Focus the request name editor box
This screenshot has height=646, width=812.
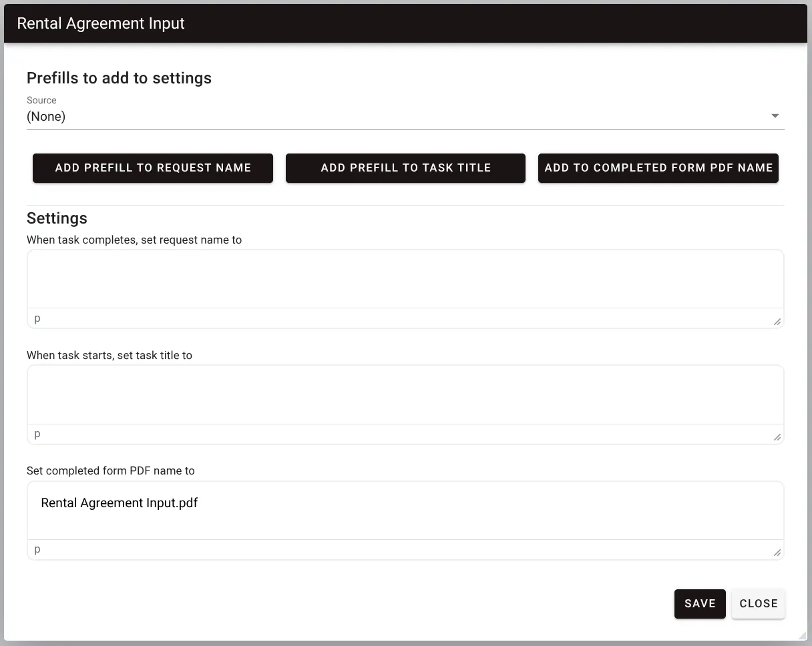(x=405, y=279)
